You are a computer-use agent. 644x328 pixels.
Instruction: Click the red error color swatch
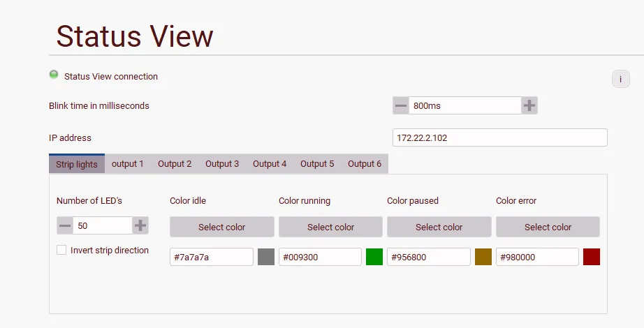click(592, 257)
